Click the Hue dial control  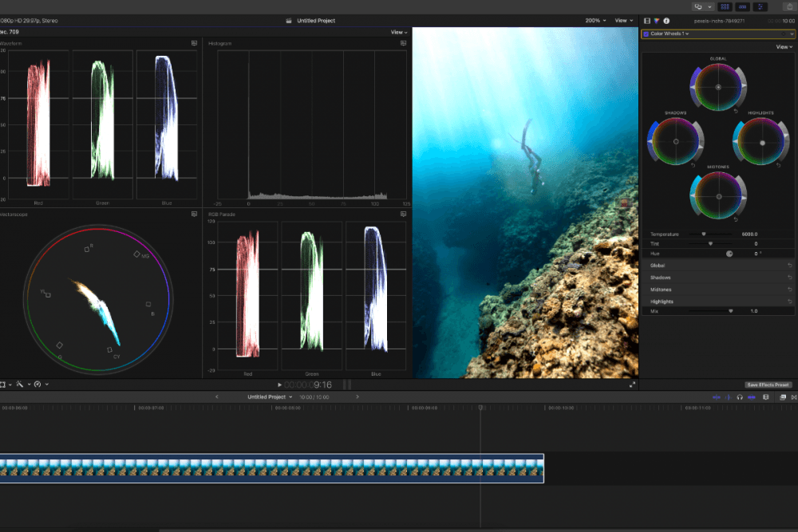[729, 254]
